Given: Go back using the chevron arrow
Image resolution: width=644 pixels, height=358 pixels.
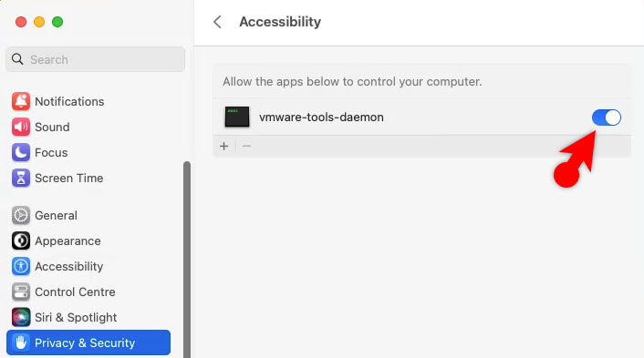Looking at the screenshot, I should 217,22.
